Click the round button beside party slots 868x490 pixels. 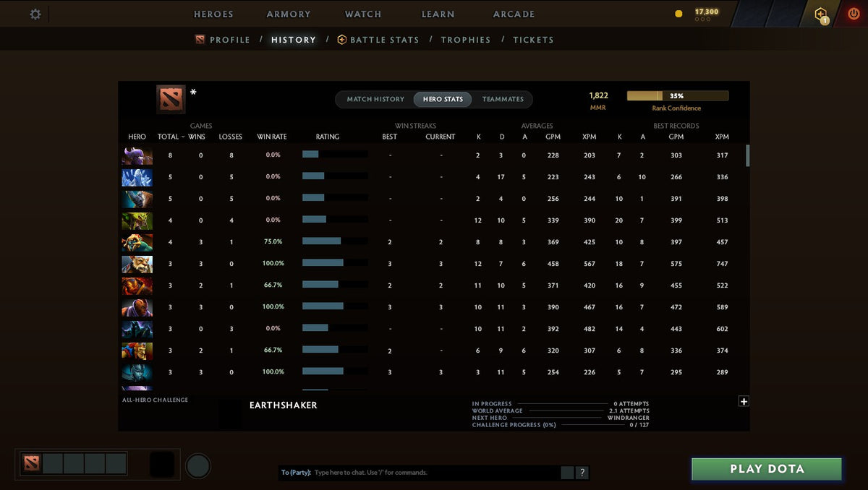click(197, 466)
